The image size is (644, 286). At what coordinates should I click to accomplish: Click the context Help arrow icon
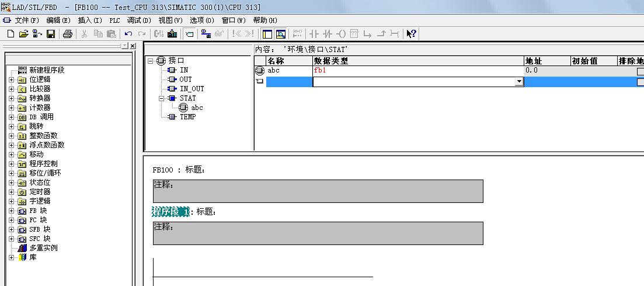click(411, 34)
